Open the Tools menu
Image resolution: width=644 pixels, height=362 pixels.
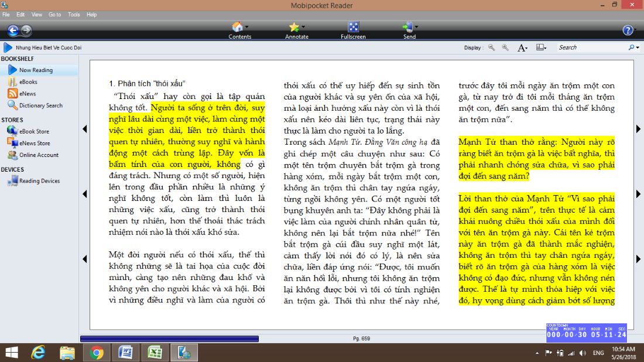click(x=74, y=14)
